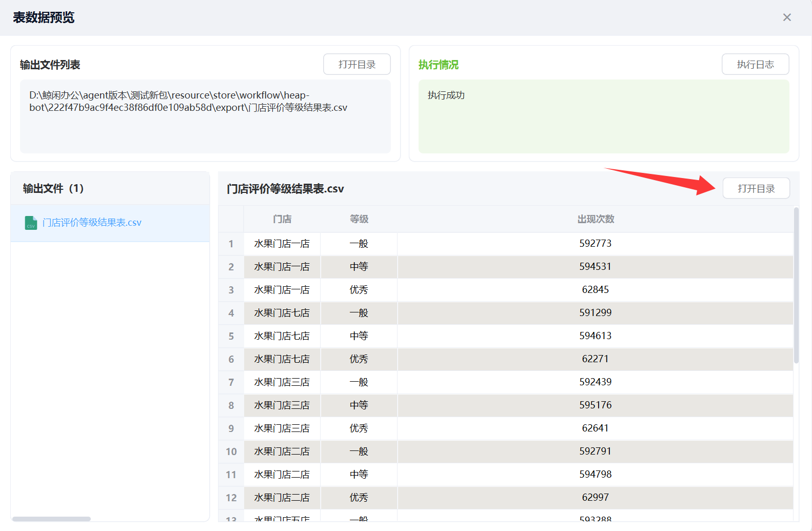Open the 执行日志 execution log
812x531 pixels.
(755, 65)
